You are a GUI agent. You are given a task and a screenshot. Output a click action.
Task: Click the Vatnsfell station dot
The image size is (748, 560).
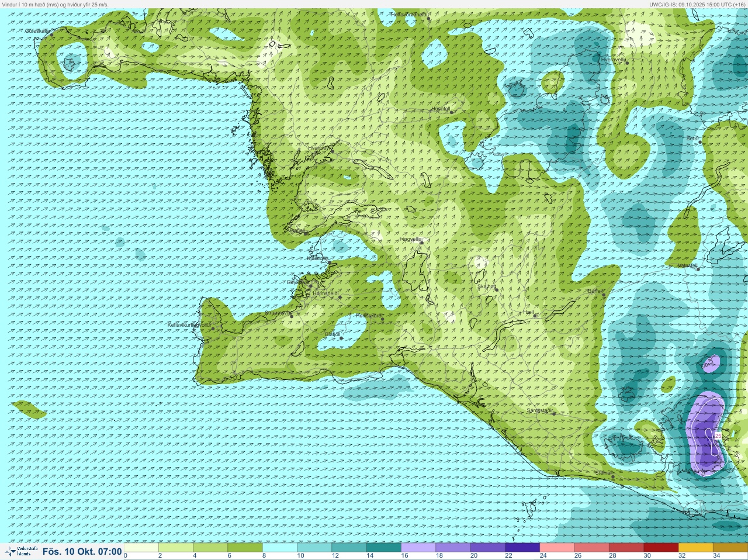pyautogui.click(x=698, y=269)
